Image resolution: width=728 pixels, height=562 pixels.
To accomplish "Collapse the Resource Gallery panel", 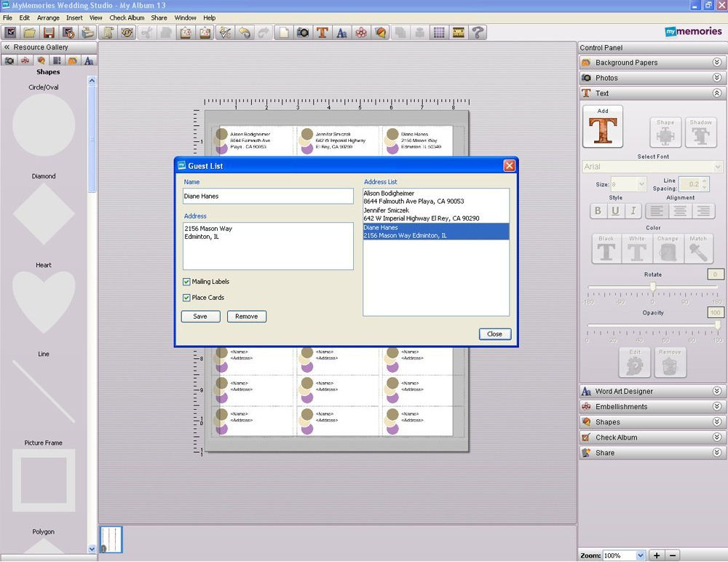I will point(7,47).
